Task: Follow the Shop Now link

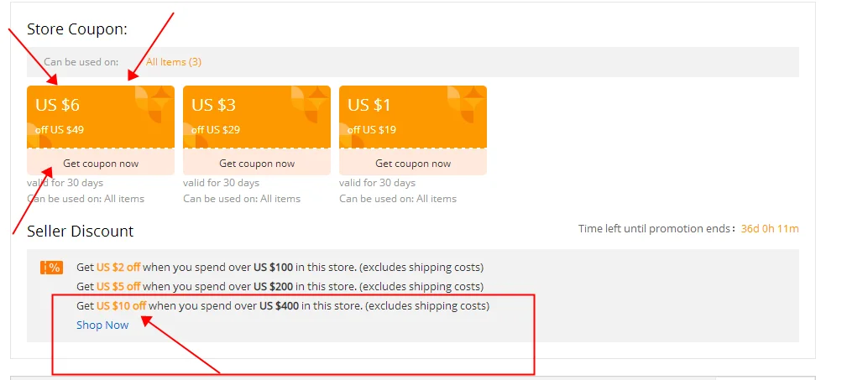Action: [102, 325]
